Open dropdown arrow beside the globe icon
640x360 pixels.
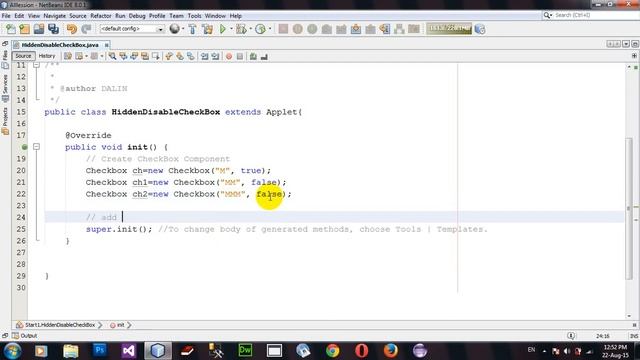pyautogui.click(x=183, y=29)
